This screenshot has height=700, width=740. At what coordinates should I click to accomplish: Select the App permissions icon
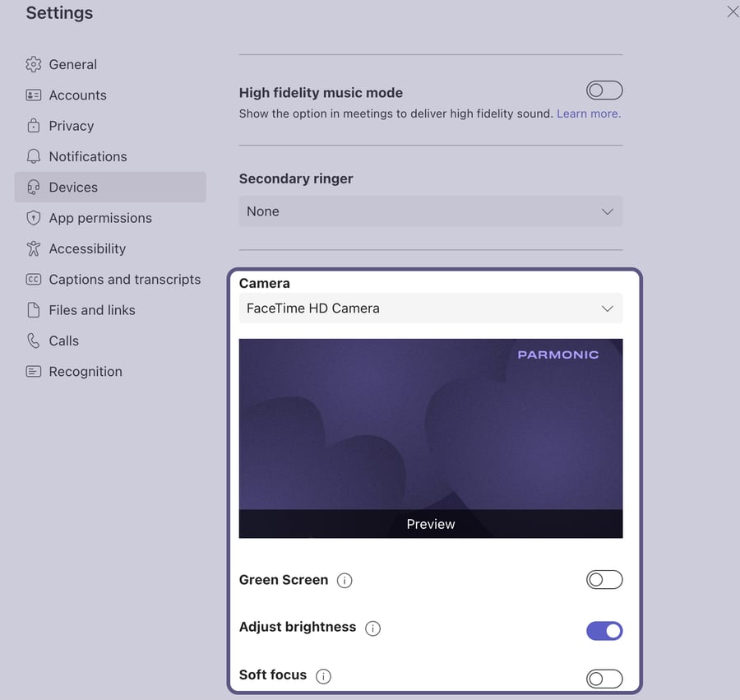coord(33,217)
